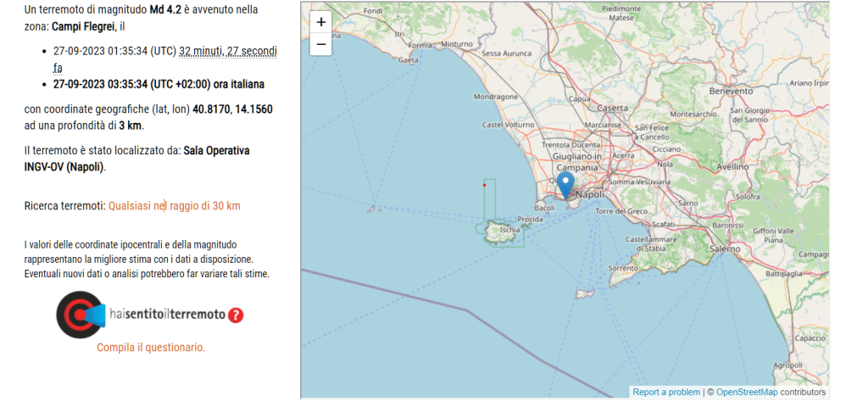This screenshot has width=868, height=402.
Task: Open 'Qualsiasi nel raggio di 30 km' search
Action: coord(175,206)
